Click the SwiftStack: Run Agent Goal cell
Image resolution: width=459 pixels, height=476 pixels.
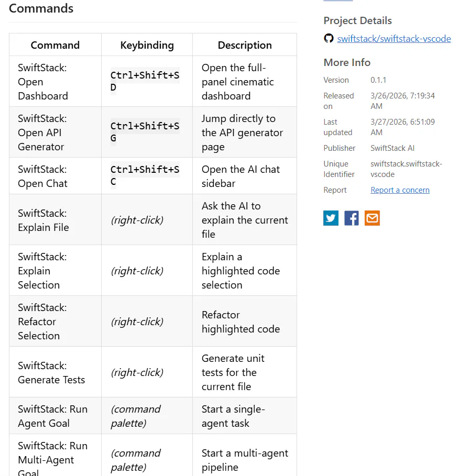(56, 416)
